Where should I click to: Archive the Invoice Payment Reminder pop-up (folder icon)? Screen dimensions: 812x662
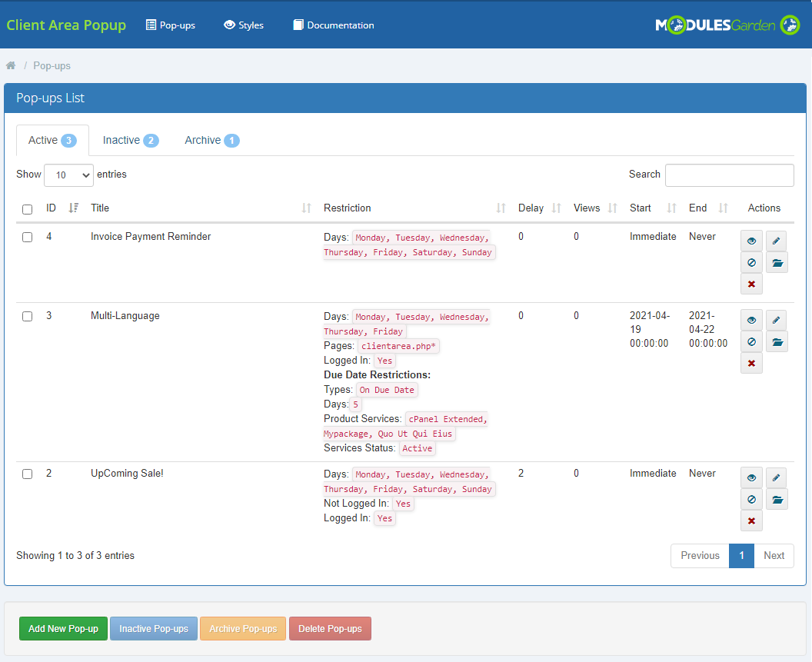point(777,263)
